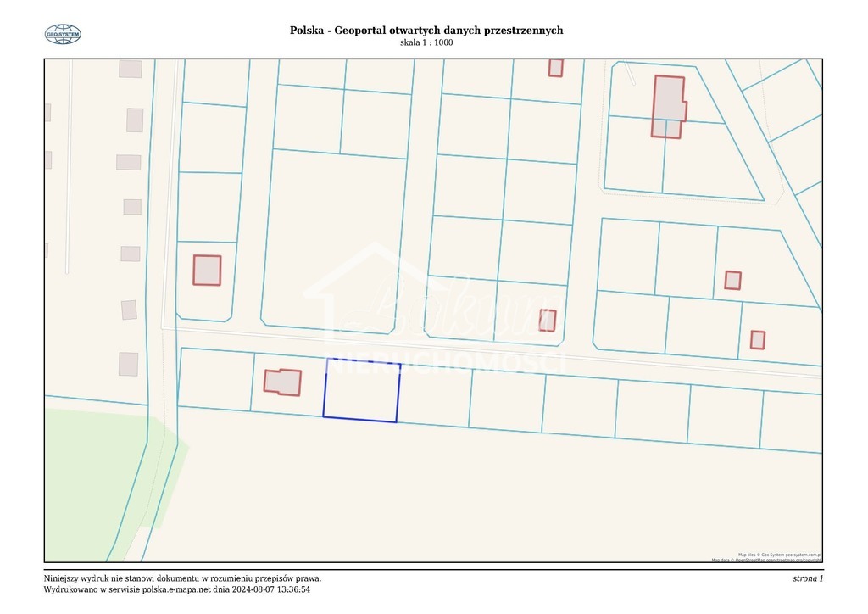Click the title Polska - Geoportal otwartych danych przestrzennych
The width and height of the screenshot is (868, 614).
426,29
